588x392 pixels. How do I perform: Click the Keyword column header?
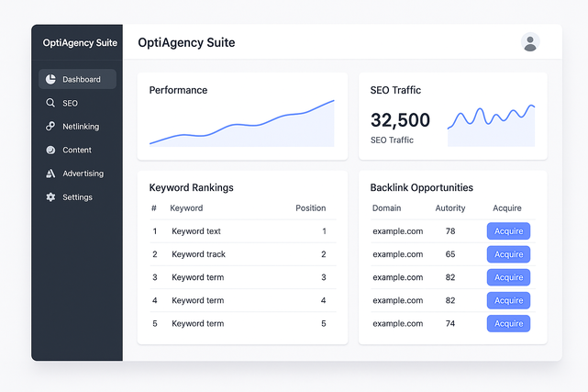coord(186,208)
